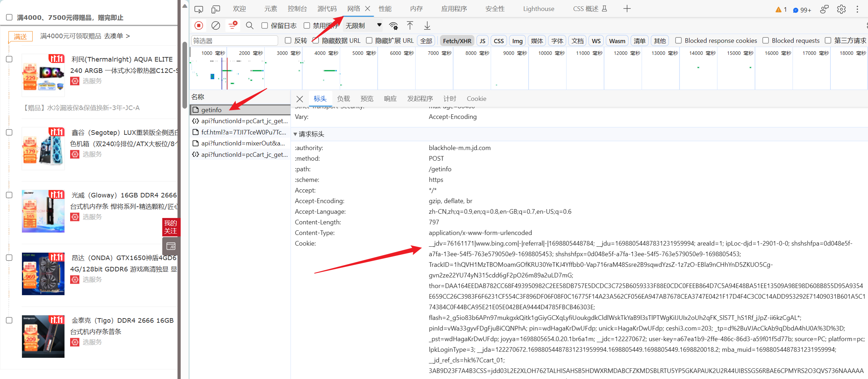Click the export HAR download arrow
The image size is (868, 379).
(x=427, y=25)
